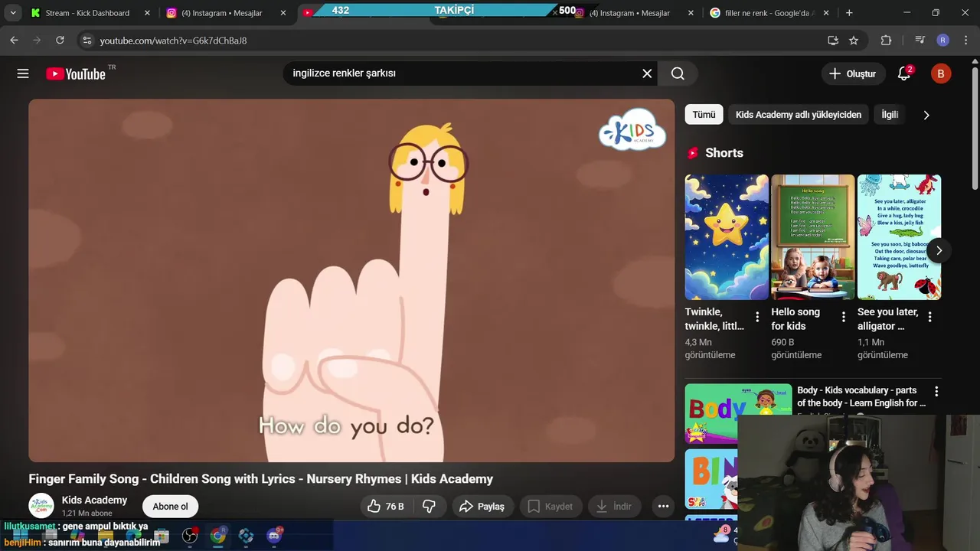The image size is (980, 551).
Task: Open Kids Academy channel name link
Action: [94, 500]
